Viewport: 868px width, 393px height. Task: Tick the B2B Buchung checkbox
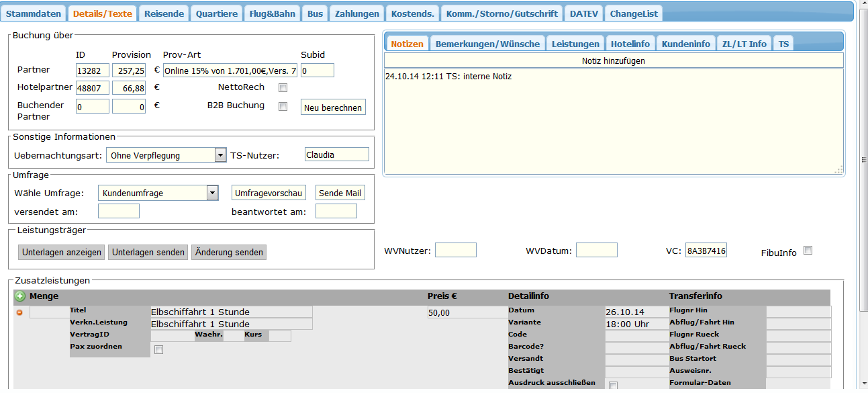click(x=283, y=106)
